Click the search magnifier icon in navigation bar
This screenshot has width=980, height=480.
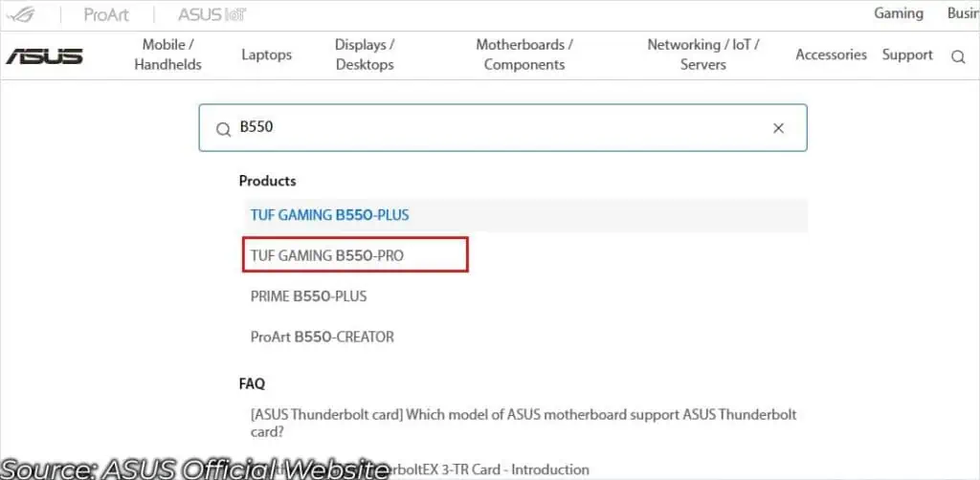958,56
